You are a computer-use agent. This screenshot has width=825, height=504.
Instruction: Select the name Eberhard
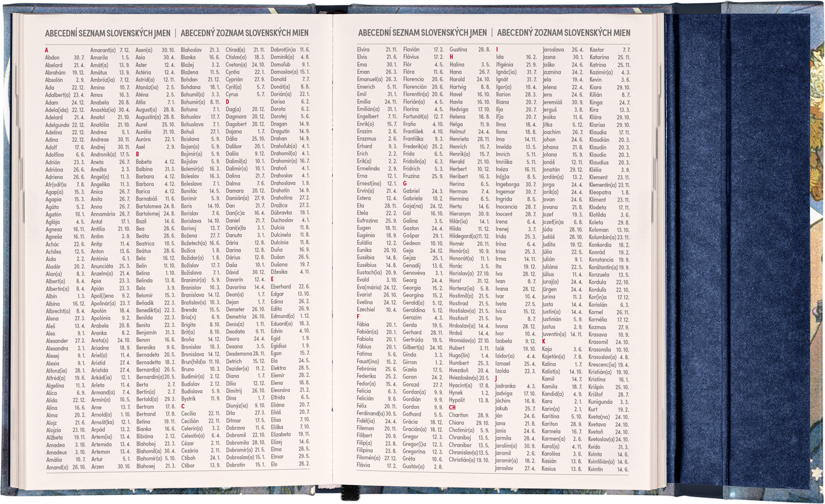pyautogui.click(x=281, y=287)
